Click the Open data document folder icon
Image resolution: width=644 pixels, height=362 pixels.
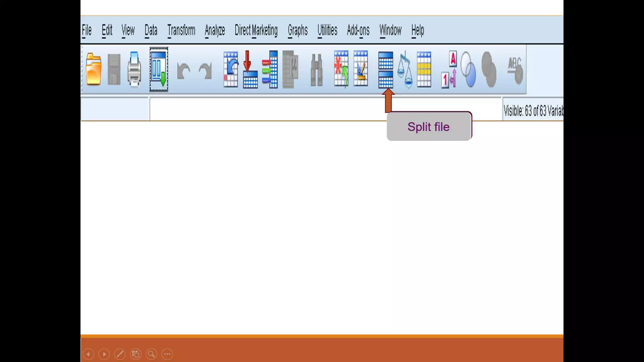[93, 69]
